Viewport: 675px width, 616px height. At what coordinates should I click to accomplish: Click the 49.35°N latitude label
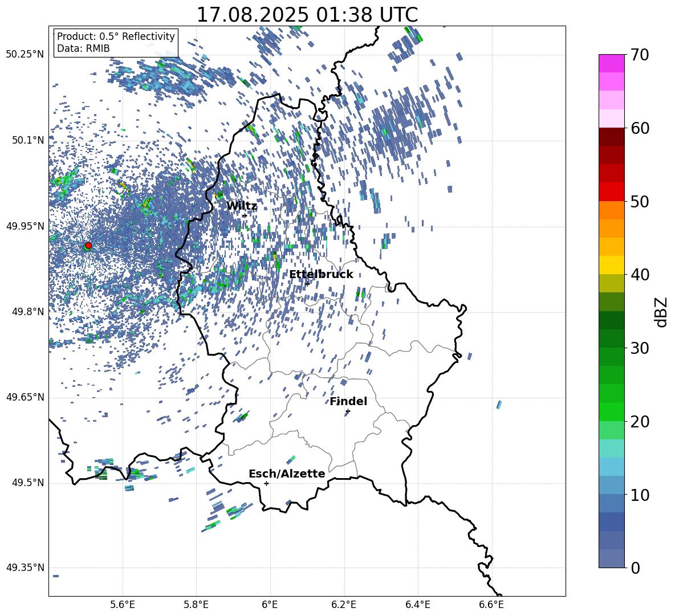tap(25, 568)
